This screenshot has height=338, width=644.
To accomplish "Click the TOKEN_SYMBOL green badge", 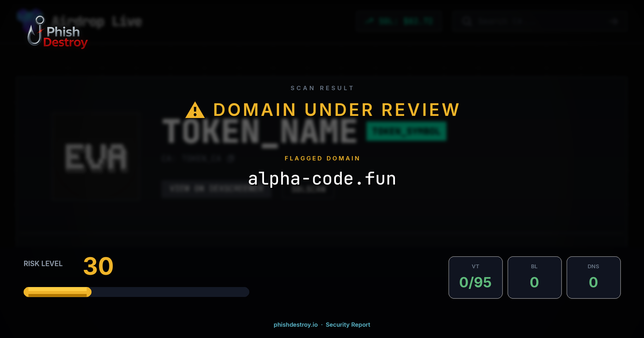I will [405, 130].
